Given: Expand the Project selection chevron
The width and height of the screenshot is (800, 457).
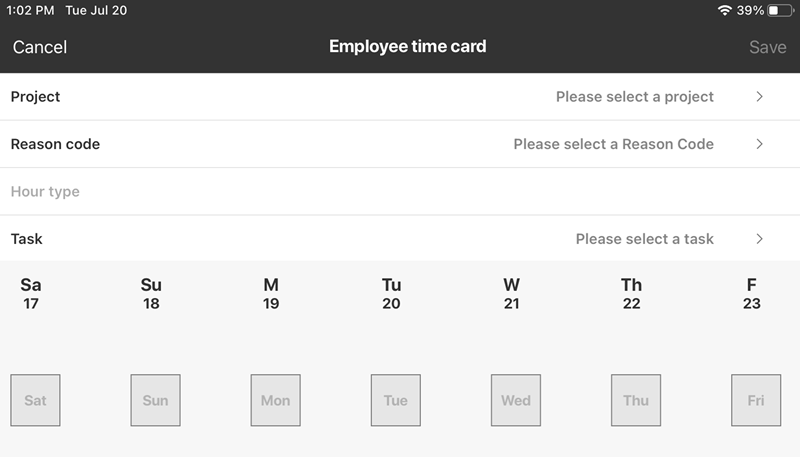Looking at the screenshot, I should tap(759, 97).
